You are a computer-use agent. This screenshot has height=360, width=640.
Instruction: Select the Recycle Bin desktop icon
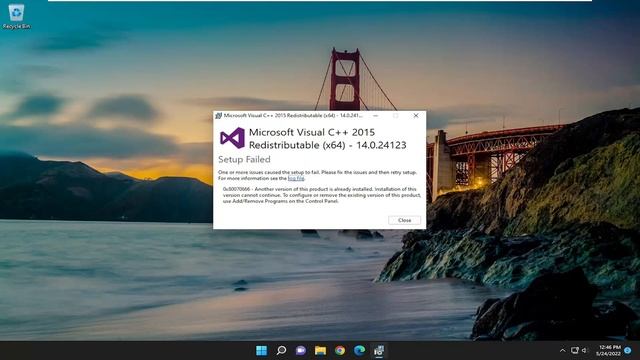(16, 17)
